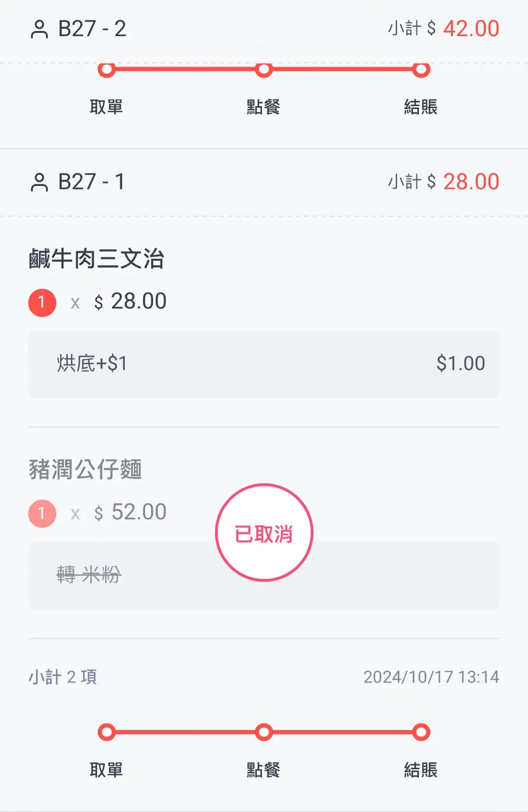Open the 鹹牛肉三文治 item name
Image resolution: width=528 pixels, height=812 pixels.
tap(96, 259)
